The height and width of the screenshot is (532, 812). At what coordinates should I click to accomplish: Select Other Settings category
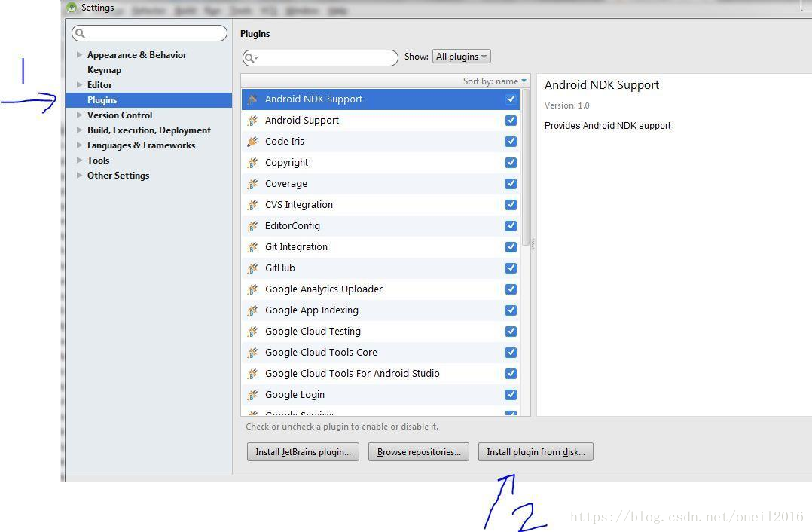tap(118, 175)
